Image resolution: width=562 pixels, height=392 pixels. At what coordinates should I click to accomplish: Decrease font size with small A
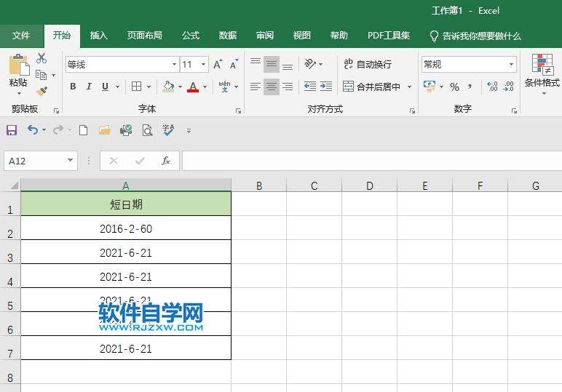pyautogui.click(x=234, y=65)
